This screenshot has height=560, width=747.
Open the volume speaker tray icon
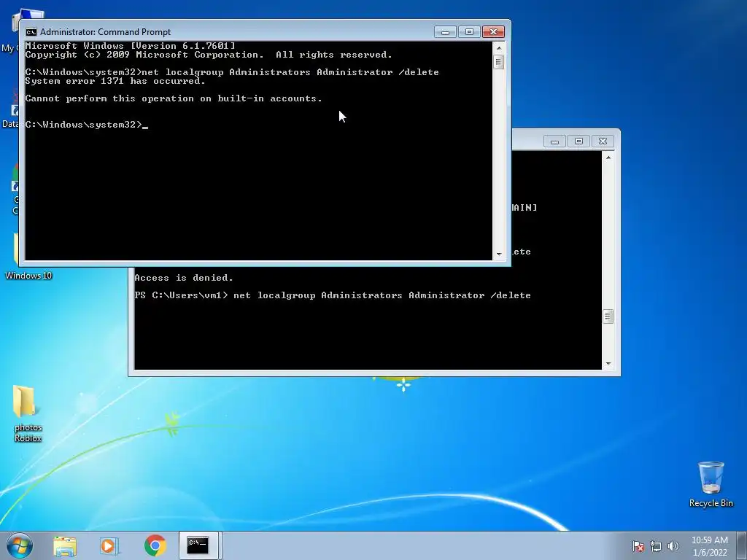[673, 546]
